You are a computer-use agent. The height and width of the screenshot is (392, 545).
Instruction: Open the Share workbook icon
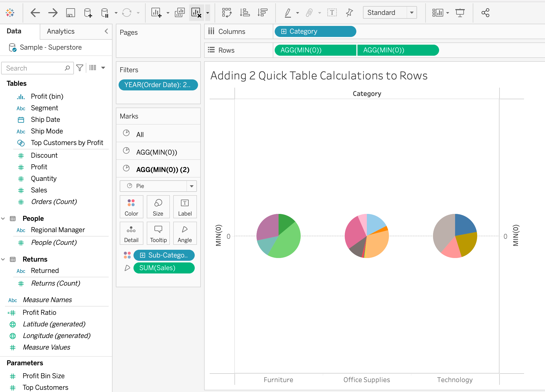[485, 12]
